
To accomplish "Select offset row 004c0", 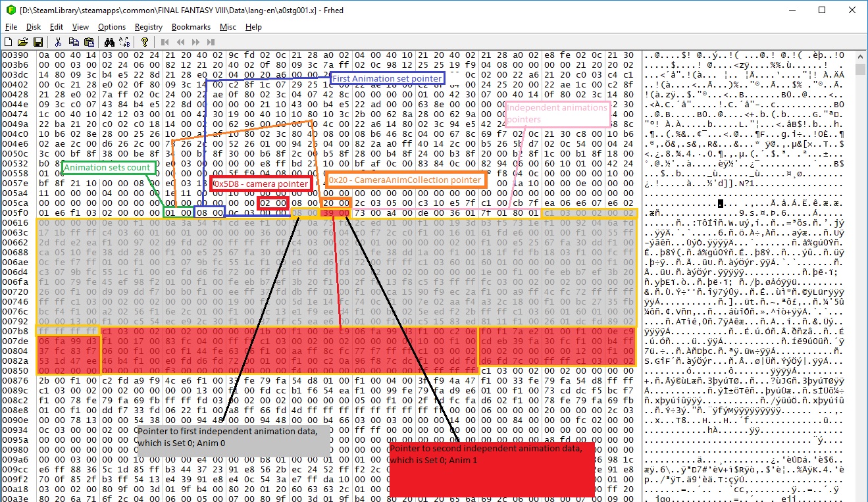I will [15, 134].
